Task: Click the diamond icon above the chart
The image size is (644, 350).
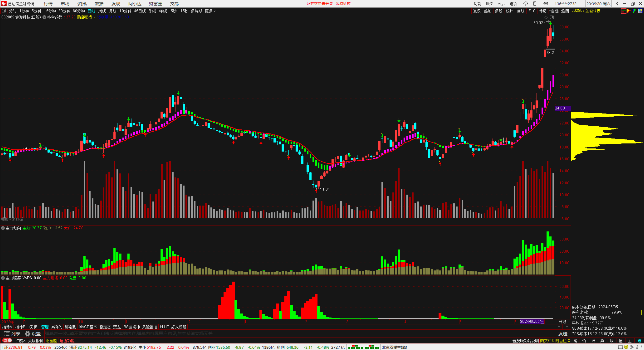Action: (546, 17)
